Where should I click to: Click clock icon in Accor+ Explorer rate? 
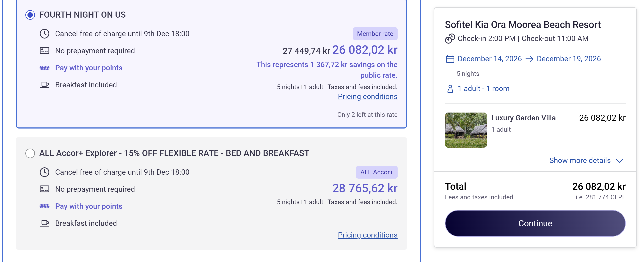tap(45, 172)
